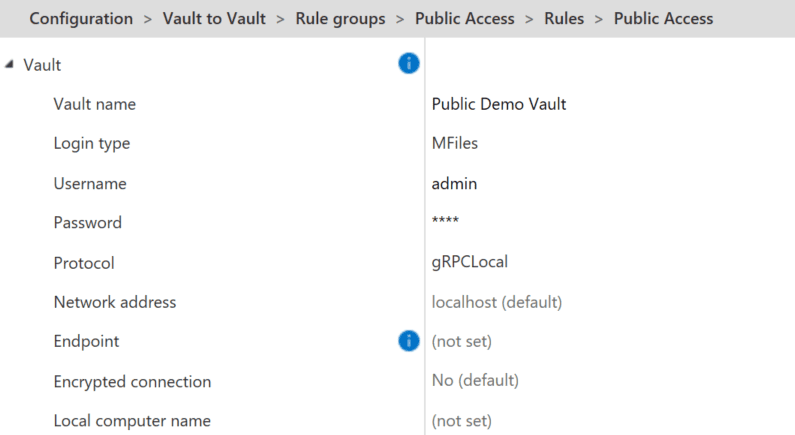Set the Endpoint value field
Image resolution: width=795 pixels, height=435 pixels.
pos(461,341)
